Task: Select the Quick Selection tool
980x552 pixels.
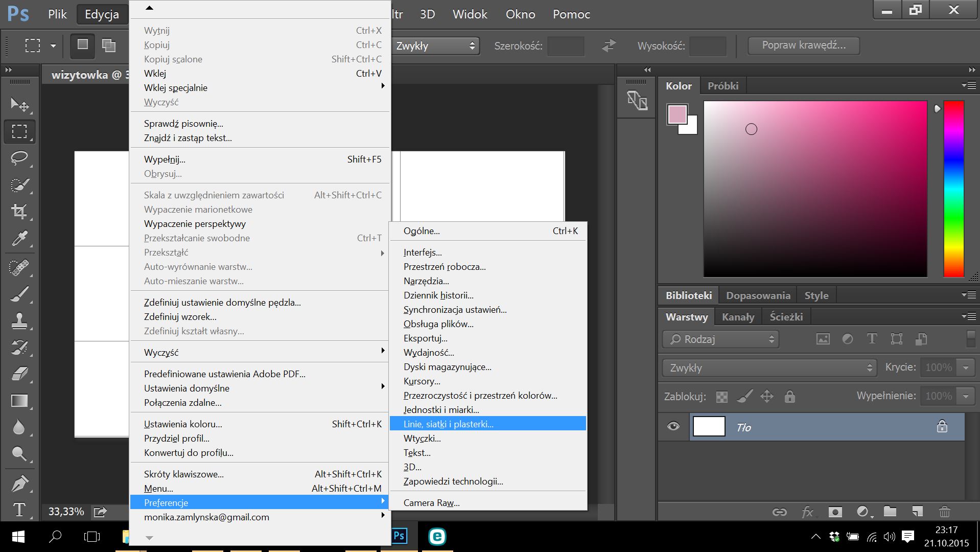Action: tap(19, 185)
